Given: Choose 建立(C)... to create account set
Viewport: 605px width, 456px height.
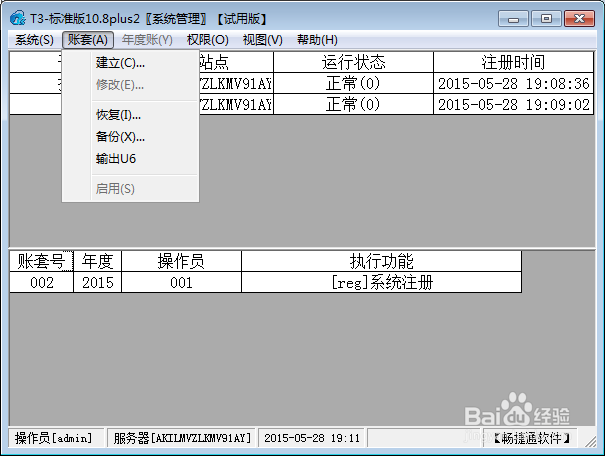Looking at the screenshot, I should [x=130, y=62].
